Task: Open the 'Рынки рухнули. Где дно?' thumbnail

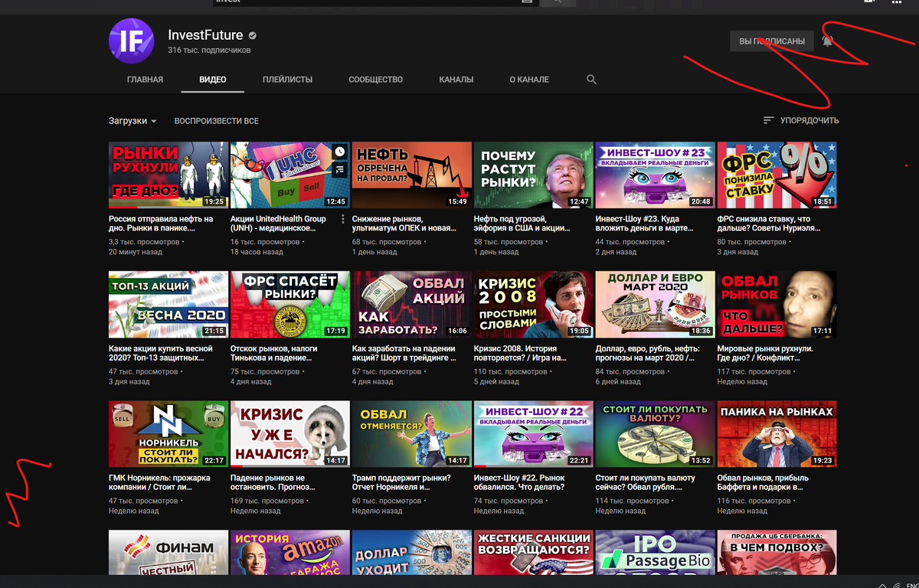Action: [168, 175]
